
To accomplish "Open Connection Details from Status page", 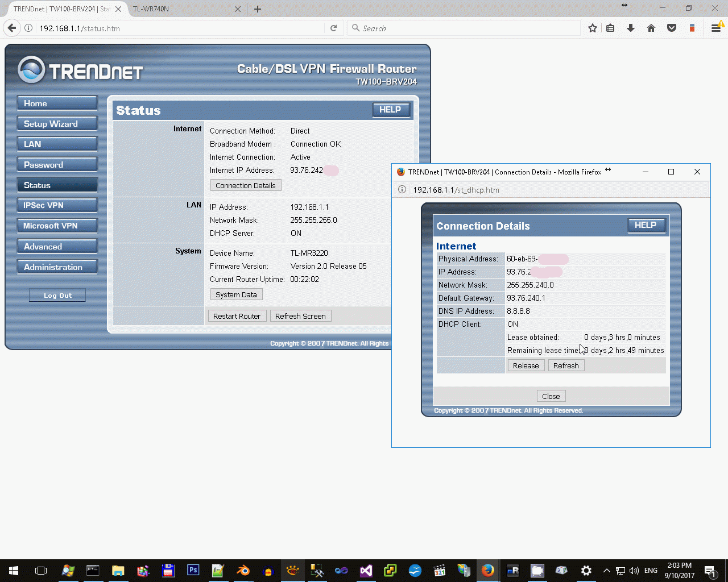I will click(246, 185).
